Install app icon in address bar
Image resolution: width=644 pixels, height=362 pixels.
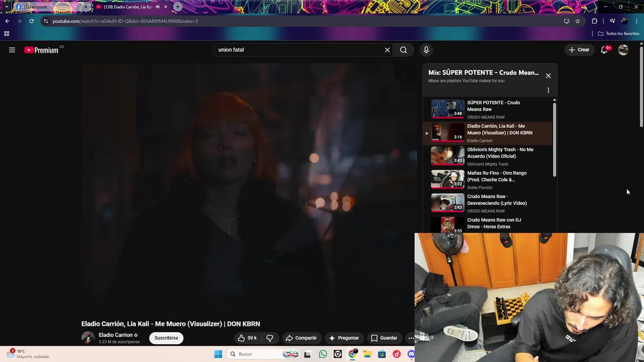tap(567, 21)
